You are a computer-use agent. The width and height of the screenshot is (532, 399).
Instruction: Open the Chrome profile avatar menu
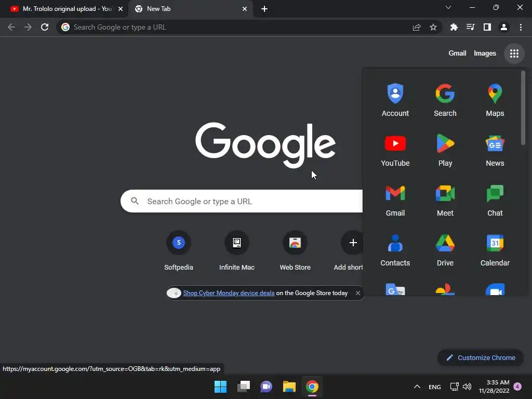tap(503, 27)
